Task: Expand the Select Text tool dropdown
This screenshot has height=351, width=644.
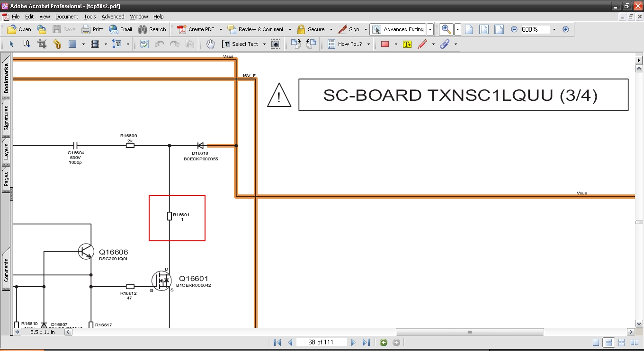Action: click(264, 44)
